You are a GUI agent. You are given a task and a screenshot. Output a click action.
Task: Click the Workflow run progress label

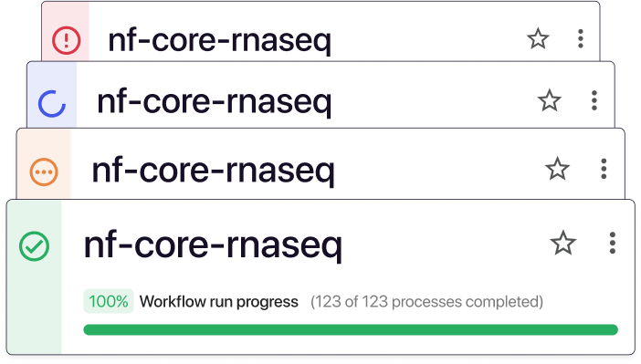[x=219, y=302]
